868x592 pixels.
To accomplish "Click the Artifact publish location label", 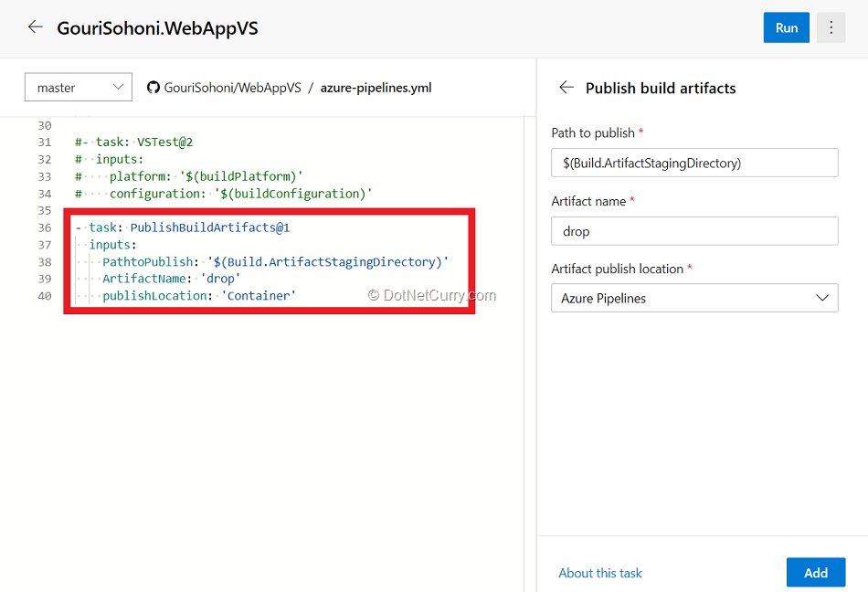I will point(618,269).
